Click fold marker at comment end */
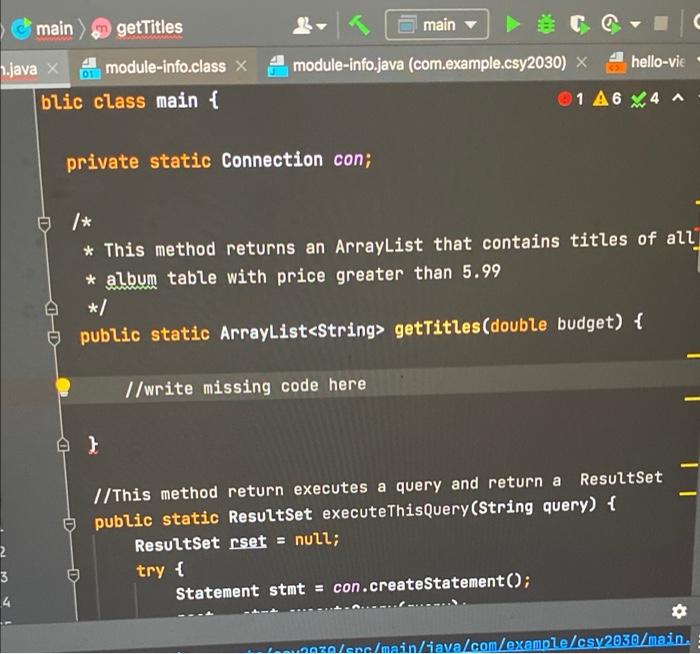This screenshot has width=700, height=654. (x=51, y=307)
